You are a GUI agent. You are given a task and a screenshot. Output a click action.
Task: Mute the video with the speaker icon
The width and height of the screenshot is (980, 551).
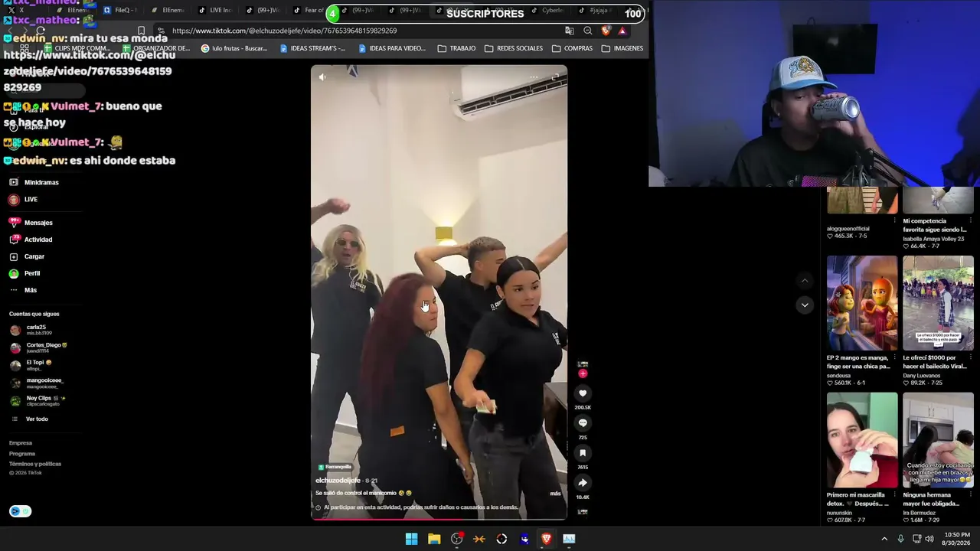coord(322,77)
